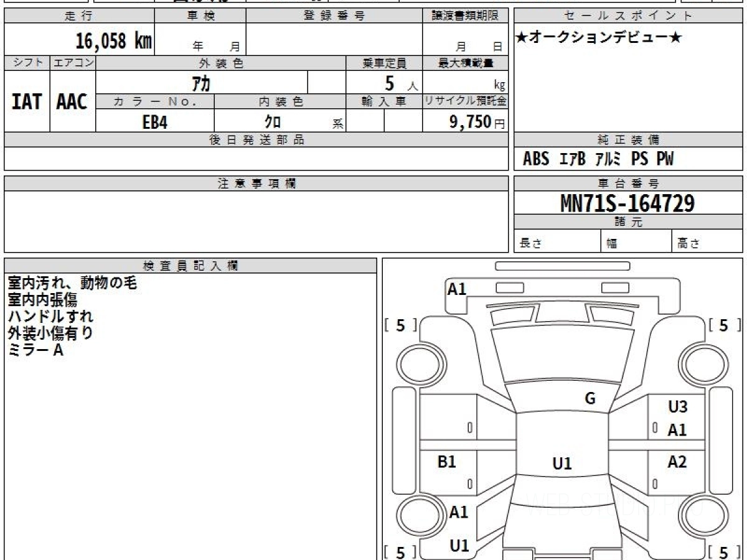Click the G mark on windshield diagram
Screen dimensions: 747x560
point(590,399)
